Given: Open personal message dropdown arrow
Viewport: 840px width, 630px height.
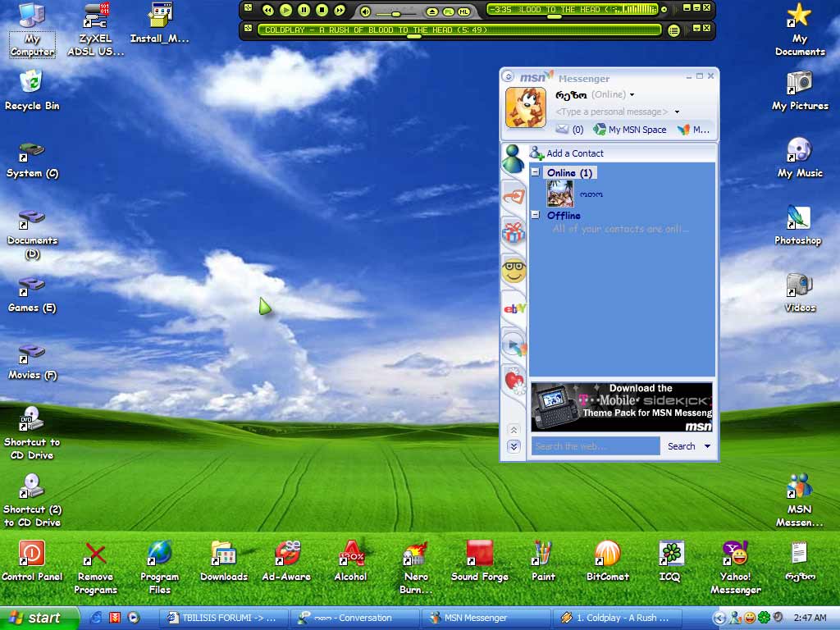Looking at the screenshot, I should (677, 112).
